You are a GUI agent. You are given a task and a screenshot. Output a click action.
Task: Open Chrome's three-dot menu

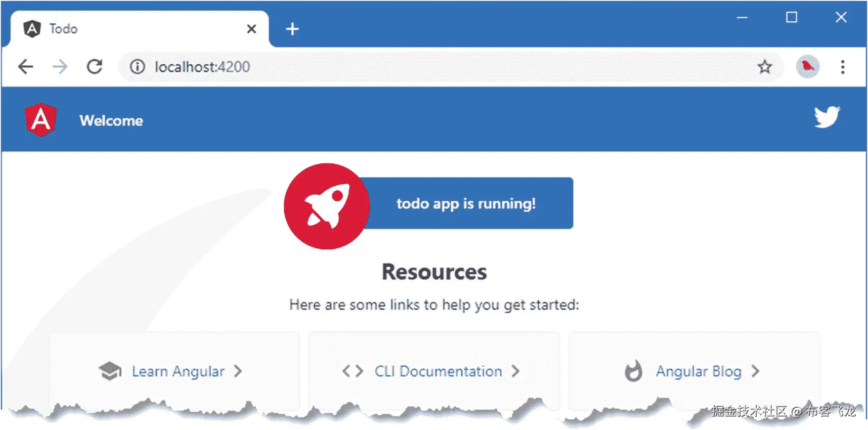[x=843, y=67]
